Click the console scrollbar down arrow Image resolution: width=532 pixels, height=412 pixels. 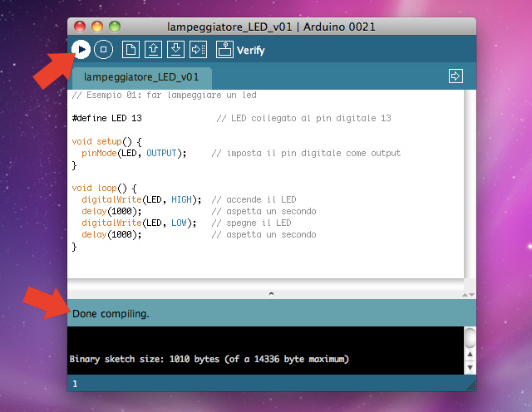470,367
